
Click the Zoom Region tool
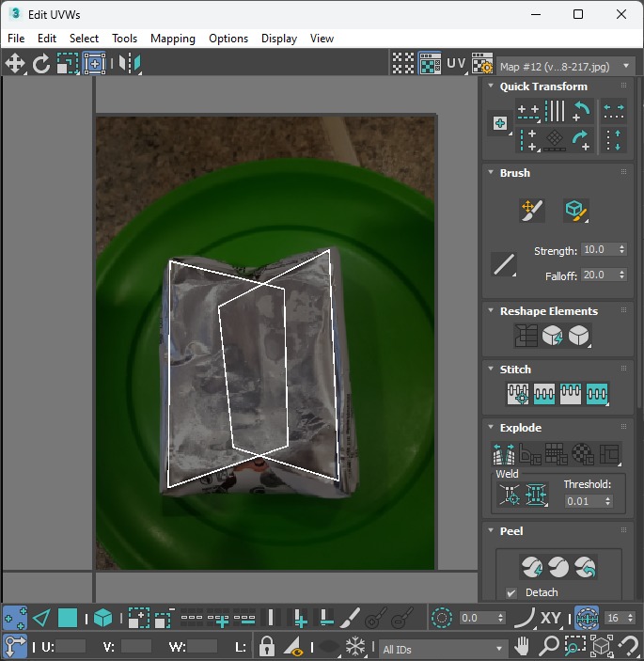click(575, 646)
